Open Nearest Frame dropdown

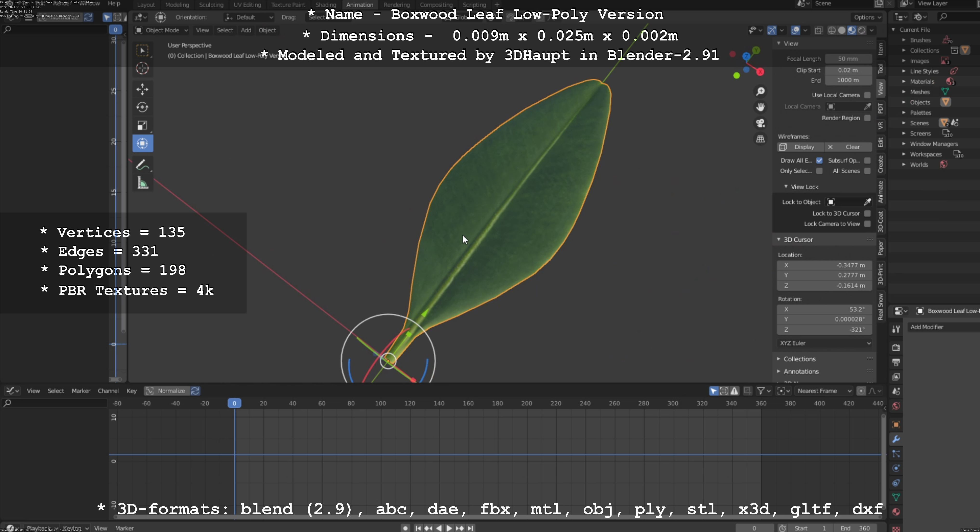click(x=824, y=391)
